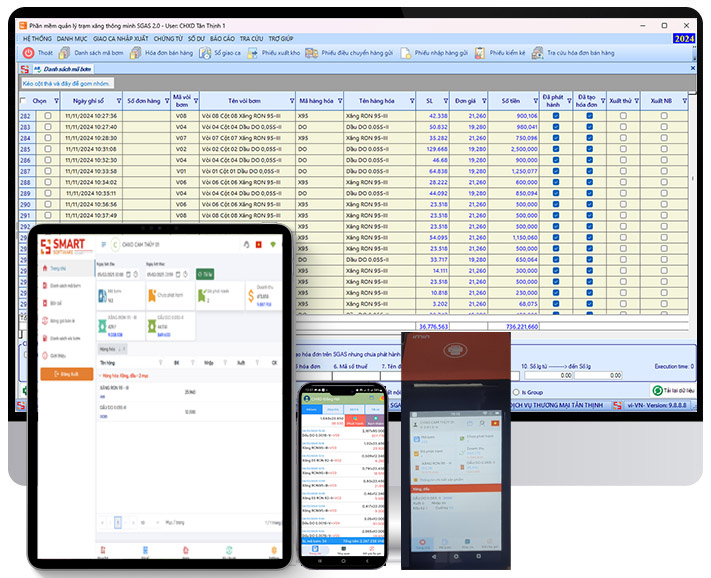Click the Mã số thuế input field
711x578 pixels.
tap(356, 376)
